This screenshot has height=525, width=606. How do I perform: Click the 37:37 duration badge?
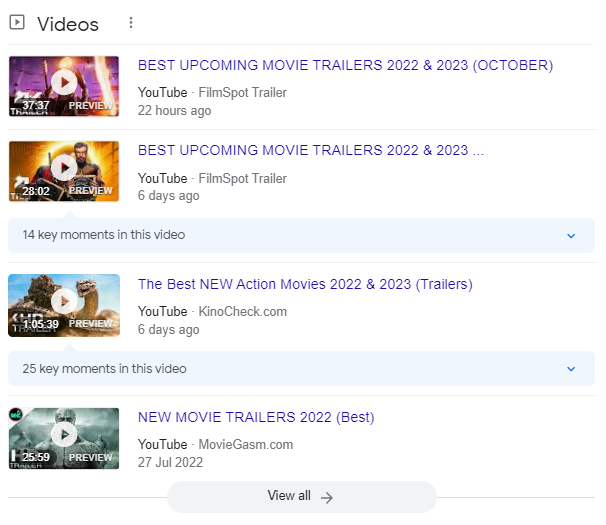[36, 105]
